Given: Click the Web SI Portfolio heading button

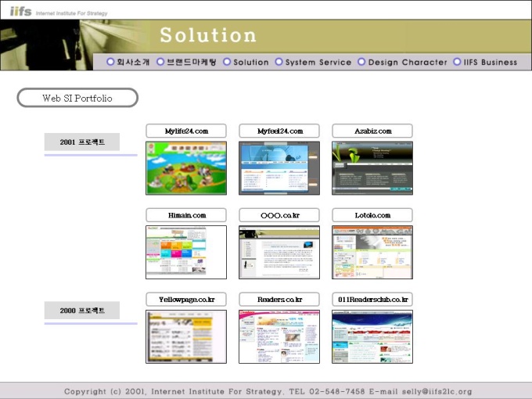Looking at the screenshot, I should pos(77,98).
